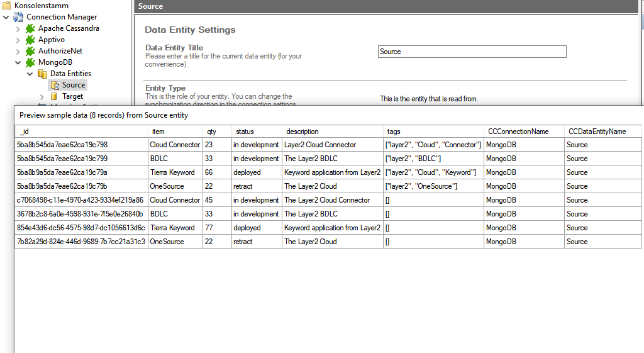Select Target in the tree
This screenshot has height=353, width=644.
(x=73, y=96)
